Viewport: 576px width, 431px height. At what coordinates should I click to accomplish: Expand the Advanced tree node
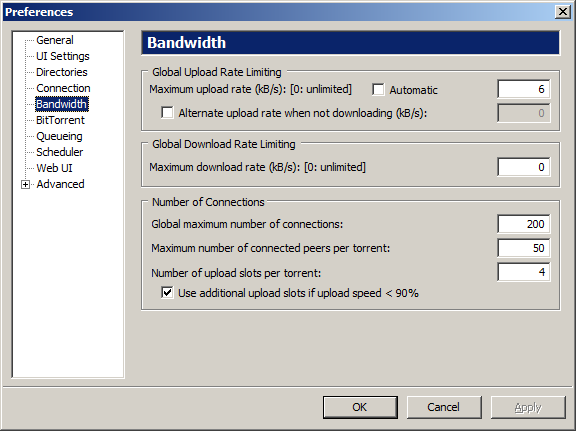(25, 184)
